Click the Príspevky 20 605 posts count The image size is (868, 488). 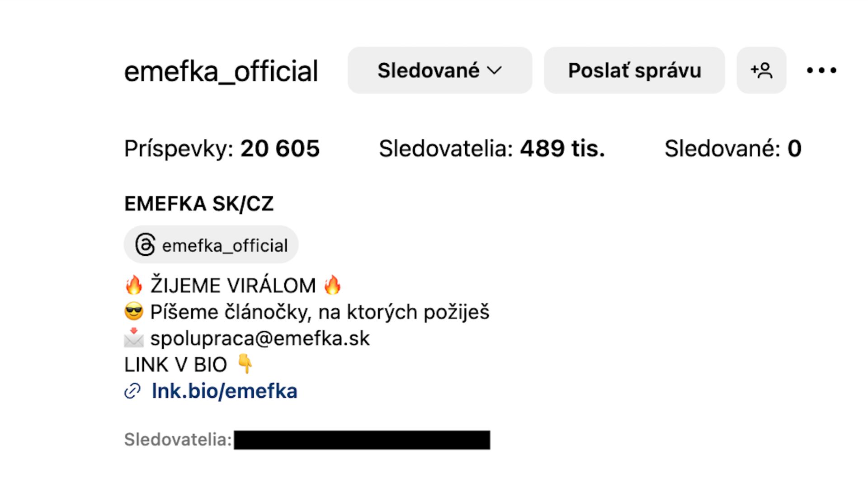point(222,149)
